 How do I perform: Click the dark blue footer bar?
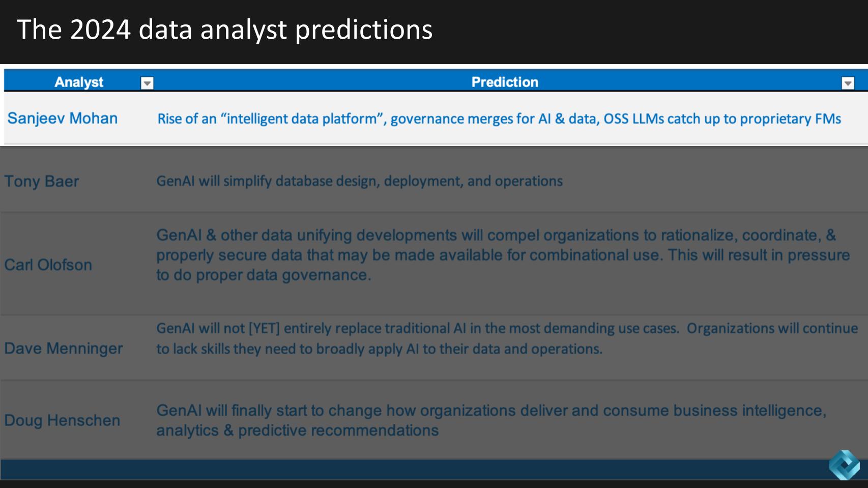(x=407, y=469)
